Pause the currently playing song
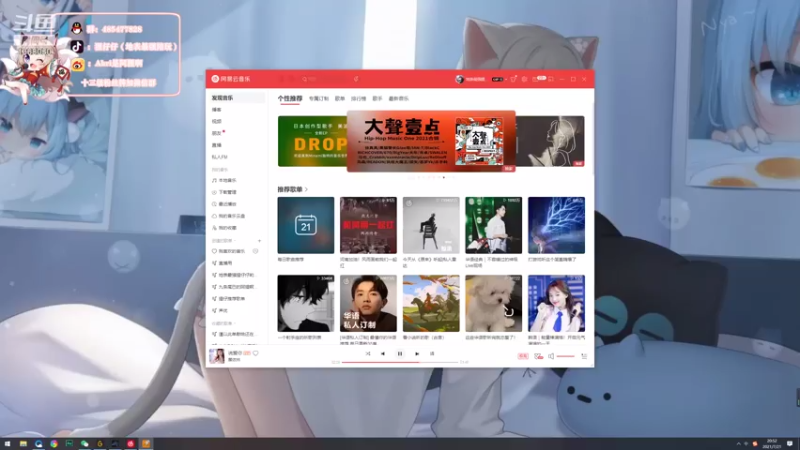 (400, 354)
